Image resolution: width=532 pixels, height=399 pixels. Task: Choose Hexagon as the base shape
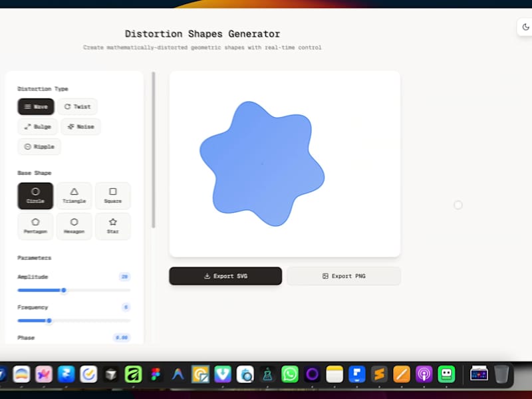(x=74, y=226)
